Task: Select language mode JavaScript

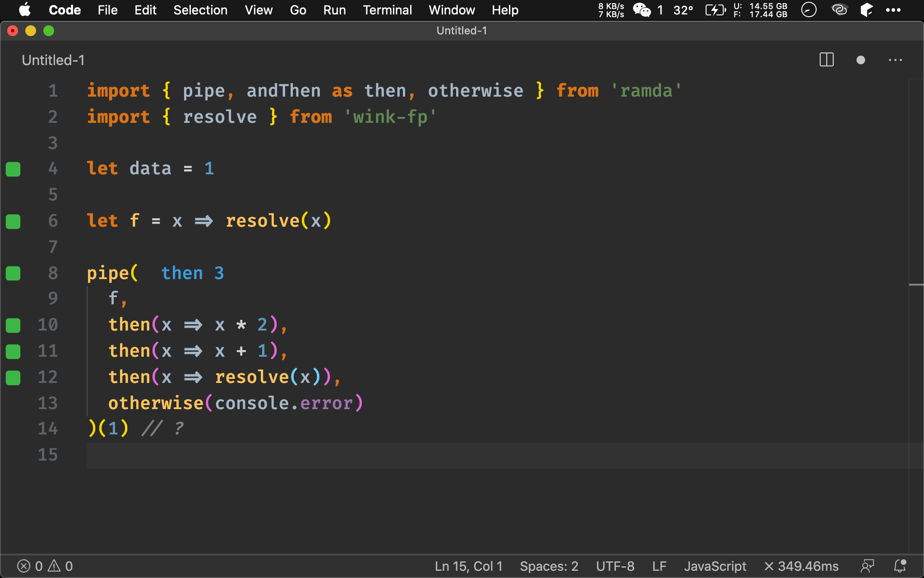Action: [715, 566]
